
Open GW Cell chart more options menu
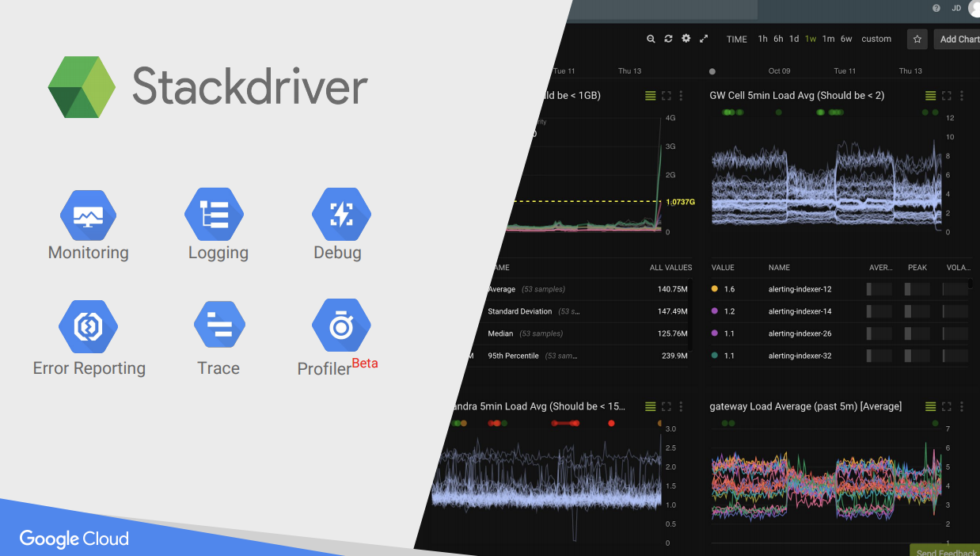[962, 96]
